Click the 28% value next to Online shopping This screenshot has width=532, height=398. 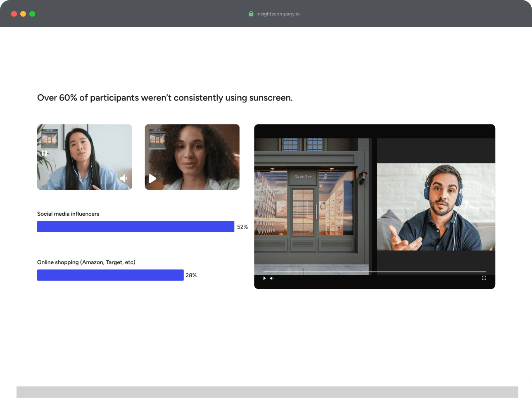191,275
